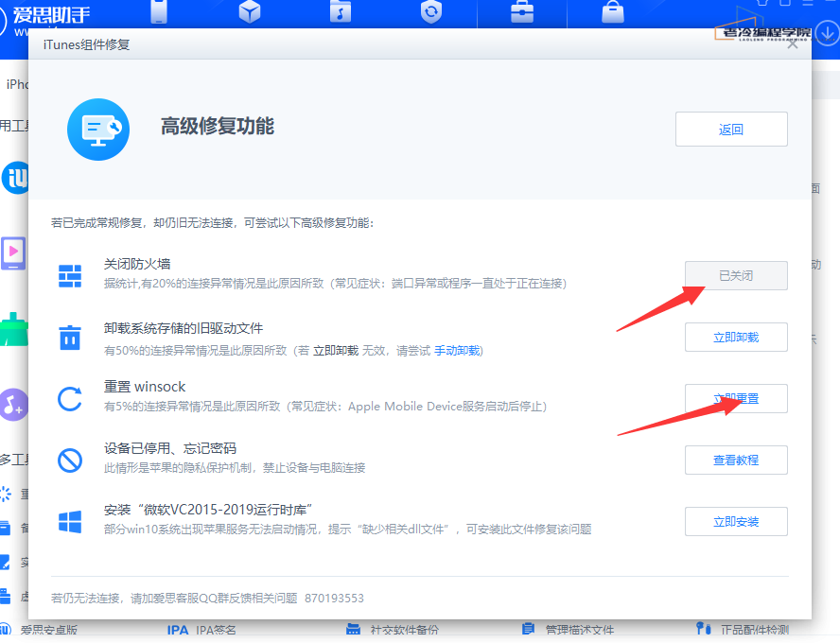The image size is (840, 643).
Task: Select the firewall description mentioning 20%
Action: 336,284
